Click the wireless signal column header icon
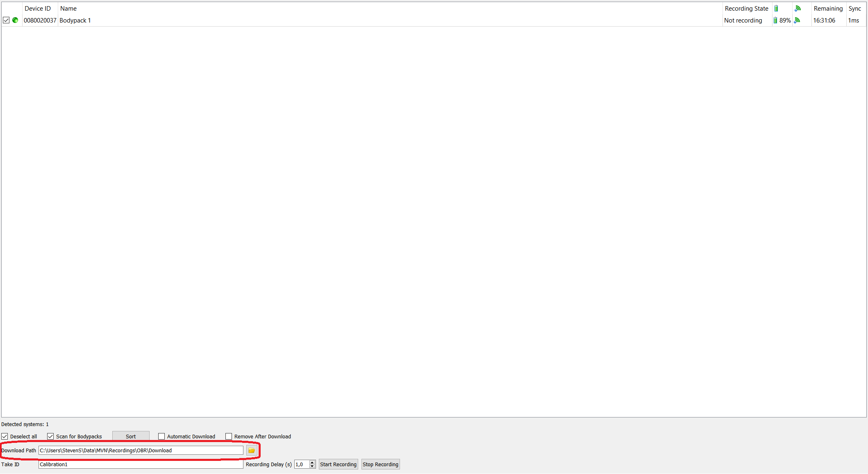Screen dimensions: 868x474 pos(798,9)
